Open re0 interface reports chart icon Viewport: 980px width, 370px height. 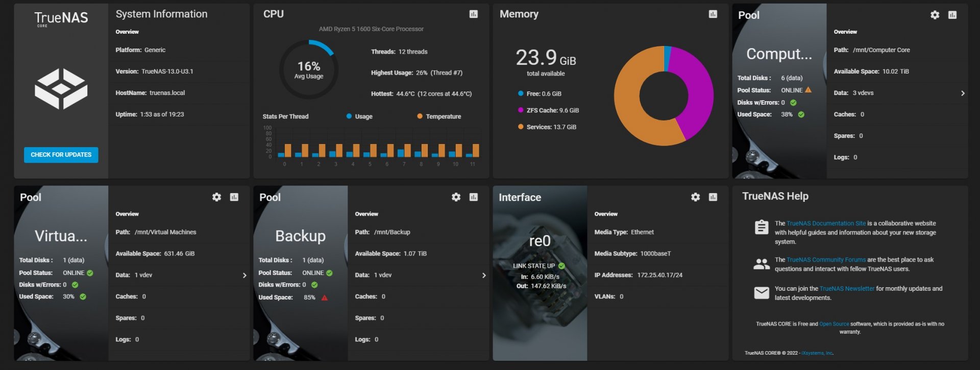(713, 197)
